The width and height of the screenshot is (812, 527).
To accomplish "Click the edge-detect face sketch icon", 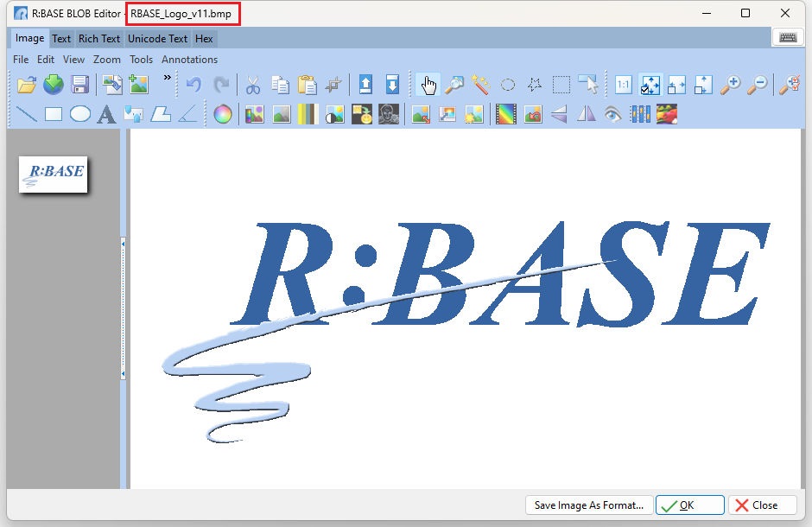I will pos(389,114).
